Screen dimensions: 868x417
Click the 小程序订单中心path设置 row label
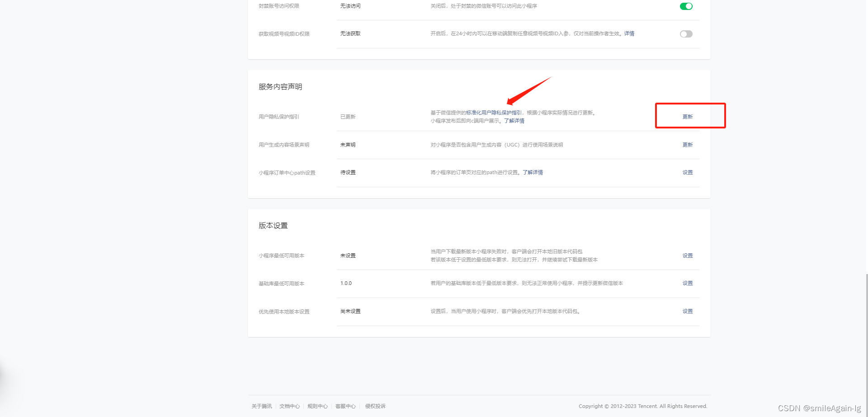287,173
